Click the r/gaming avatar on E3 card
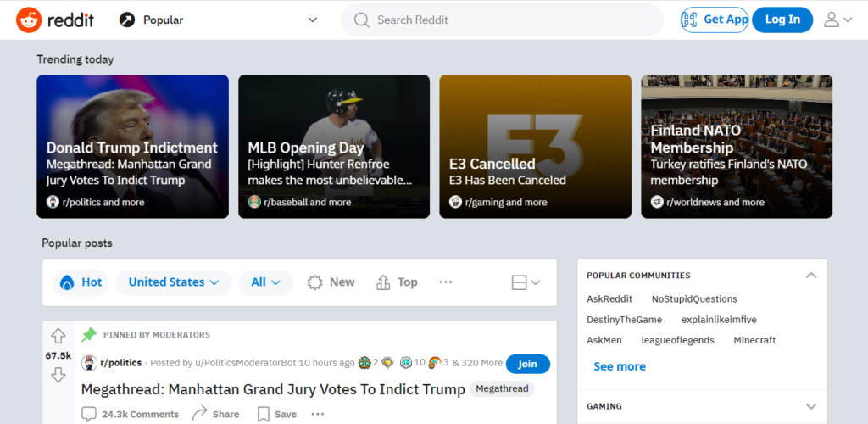The image size is (868, 424). coord(455,202)
